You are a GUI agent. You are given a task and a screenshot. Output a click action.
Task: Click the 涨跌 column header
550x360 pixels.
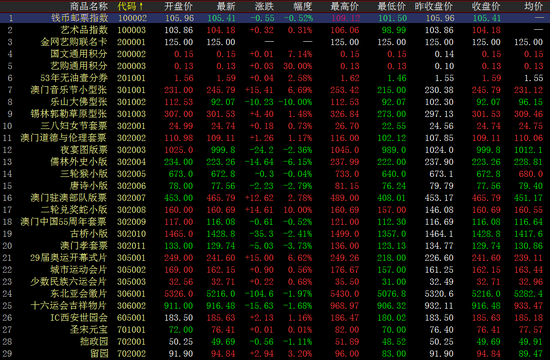tap(264, 6)
